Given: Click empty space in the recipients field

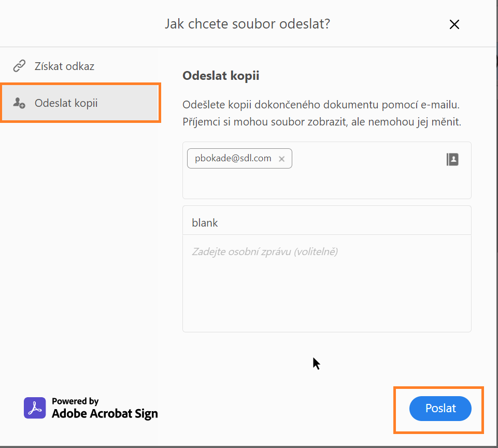Looking at the screenshot, I should coord(363,181).
